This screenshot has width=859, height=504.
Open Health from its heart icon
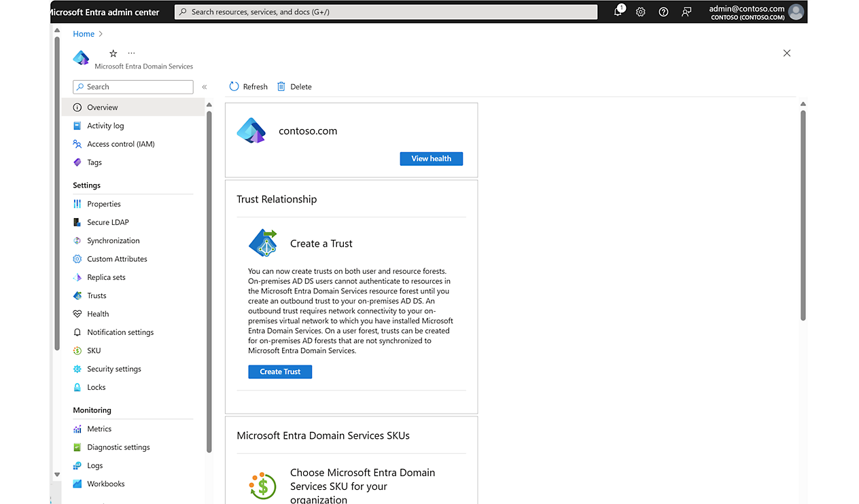[77, 314]
